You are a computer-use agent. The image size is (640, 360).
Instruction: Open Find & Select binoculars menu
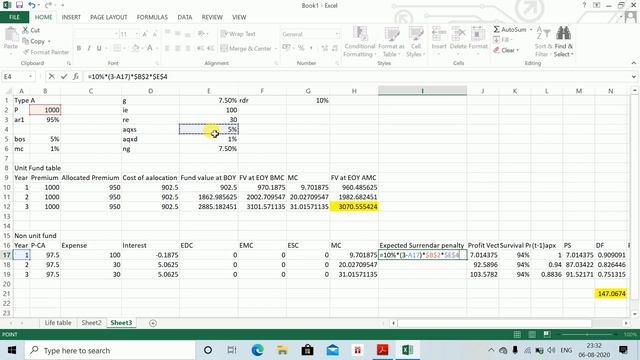(564, 42)
